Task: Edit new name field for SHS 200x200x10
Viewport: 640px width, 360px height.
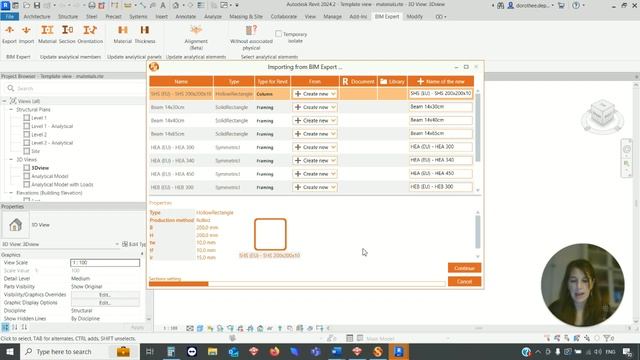Action: (440, 93)
